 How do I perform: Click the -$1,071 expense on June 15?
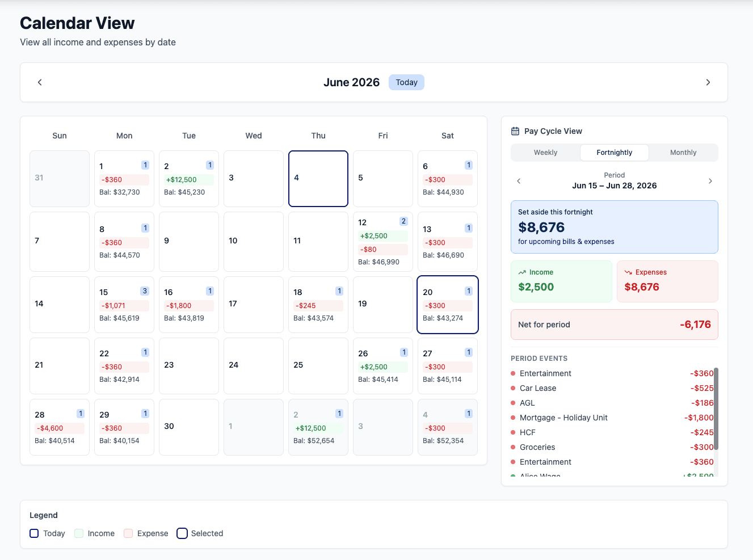pyautogui.click(x=124, y=306)
